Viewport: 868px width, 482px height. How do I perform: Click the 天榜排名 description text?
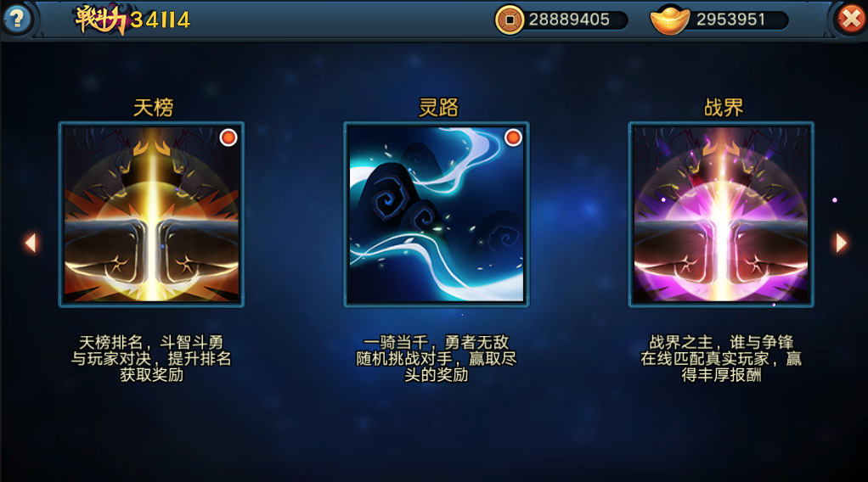tap(151, 359)
